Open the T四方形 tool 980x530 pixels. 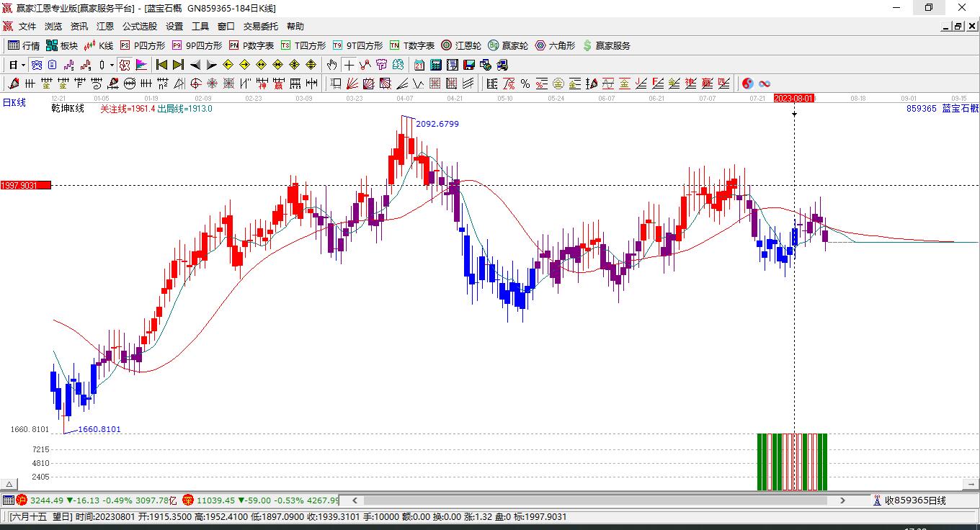click(x=303, y=45)
